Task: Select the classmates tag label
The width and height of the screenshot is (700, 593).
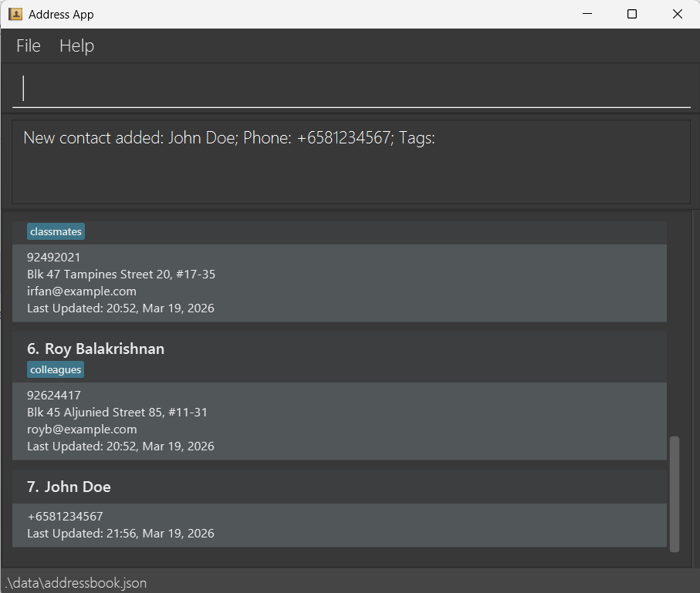Action: (x=56, y=232)
